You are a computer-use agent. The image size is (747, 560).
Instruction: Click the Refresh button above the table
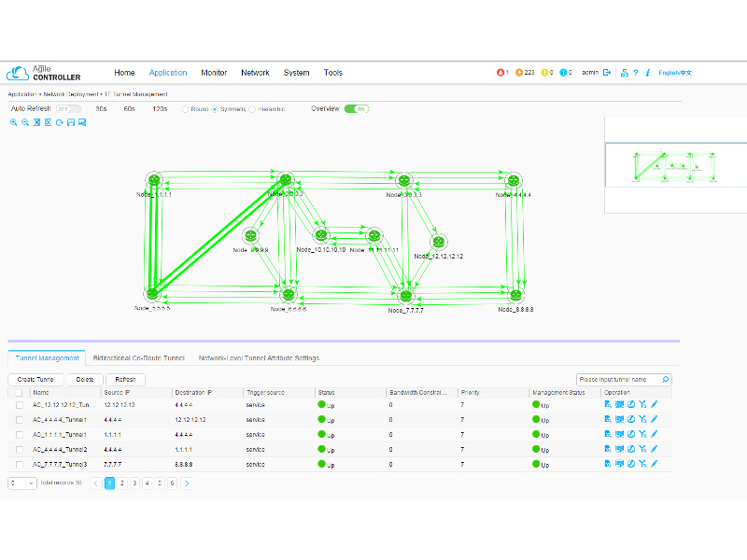point(125,380)
